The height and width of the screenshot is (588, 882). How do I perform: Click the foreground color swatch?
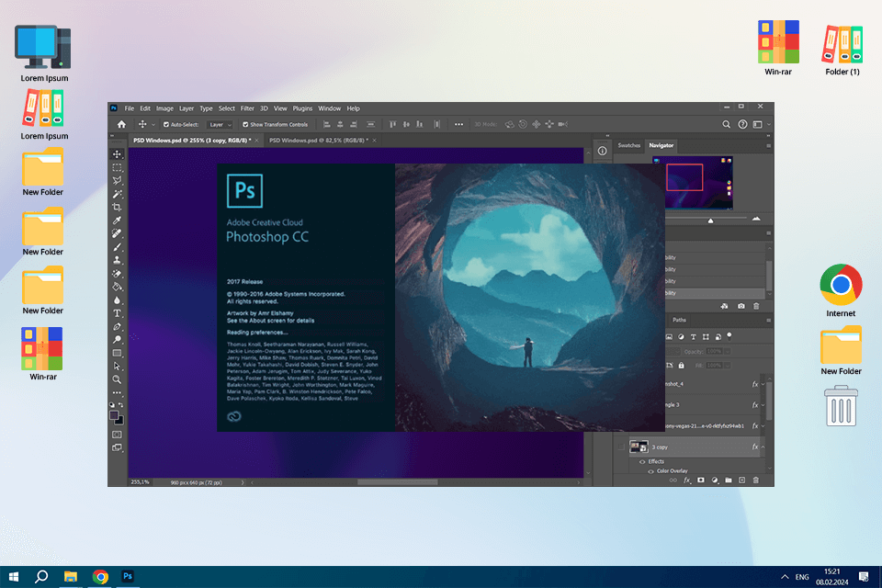[114, 416]
